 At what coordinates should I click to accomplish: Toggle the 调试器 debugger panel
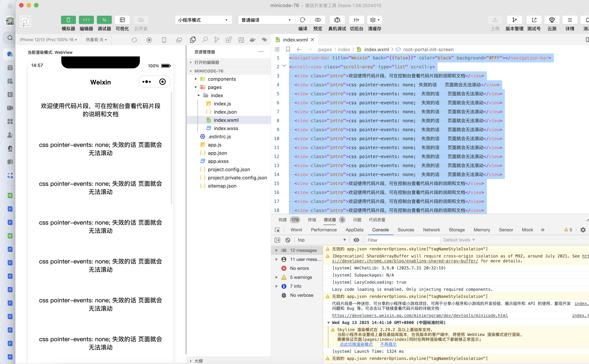click(x=104, y=20)
